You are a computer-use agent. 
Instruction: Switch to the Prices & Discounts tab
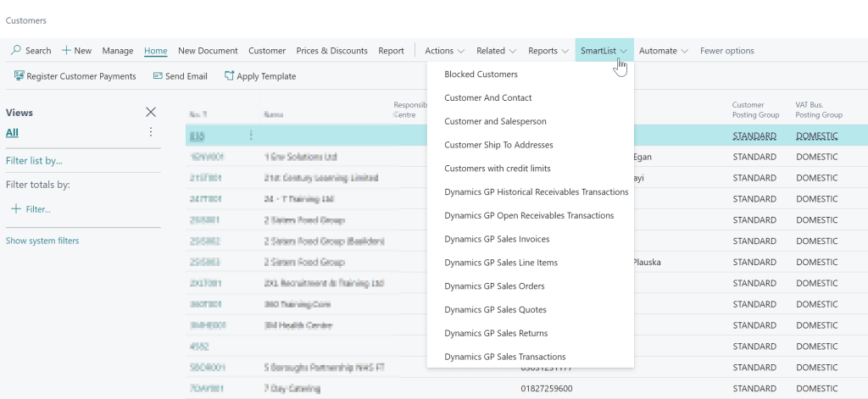click(331, 51)
